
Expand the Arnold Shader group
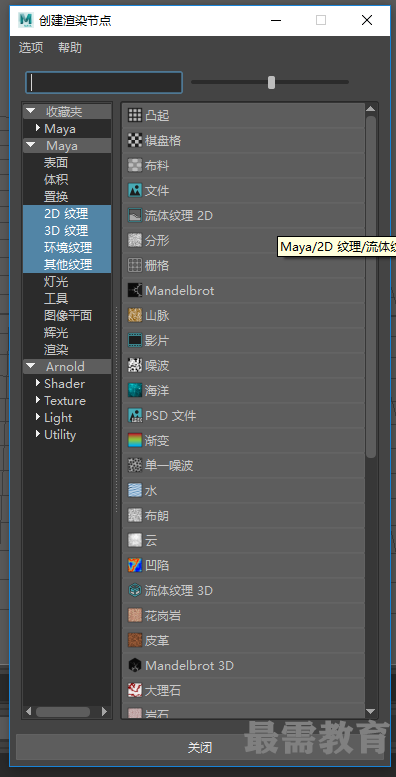38,383
